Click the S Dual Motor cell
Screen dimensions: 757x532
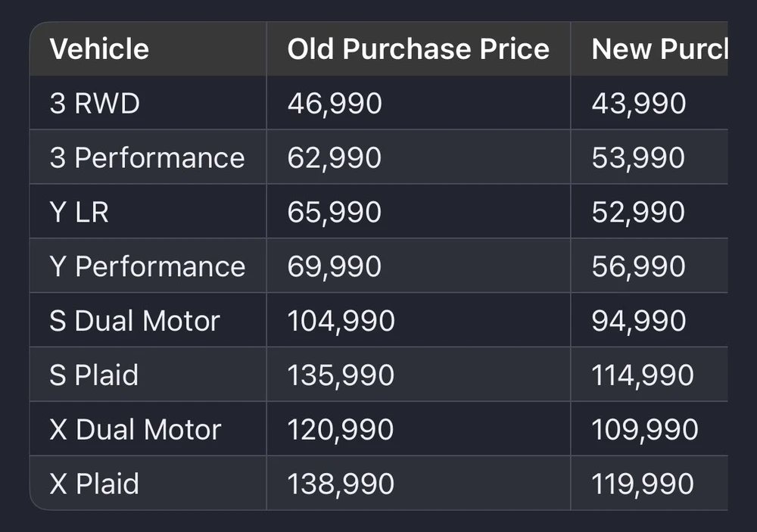[x=134, y=321]
